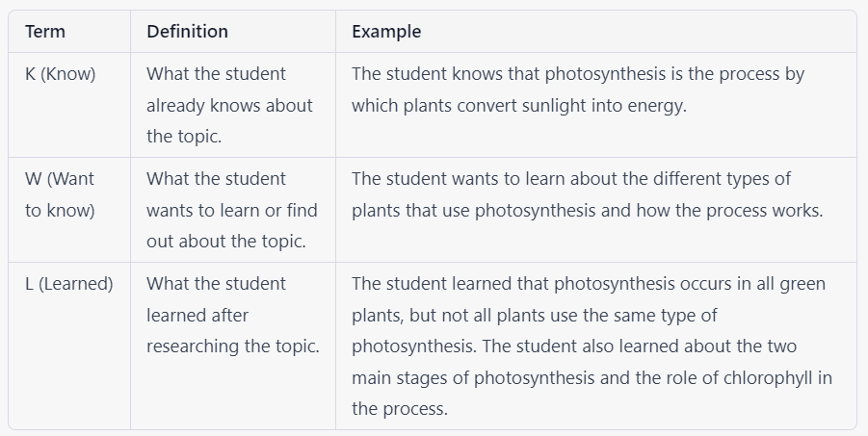
Task: Click the definition cell for K (Know)
Action: click(229, 105)
